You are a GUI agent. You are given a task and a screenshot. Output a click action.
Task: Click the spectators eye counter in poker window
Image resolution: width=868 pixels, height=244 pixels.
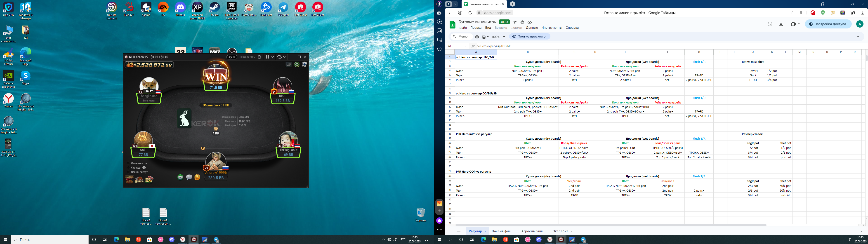coord(231,57)
